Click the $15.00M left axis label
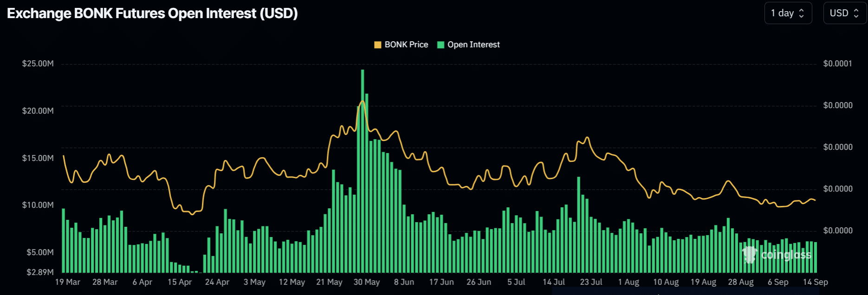This screenshot has width=868, height=295. [38, 158]
